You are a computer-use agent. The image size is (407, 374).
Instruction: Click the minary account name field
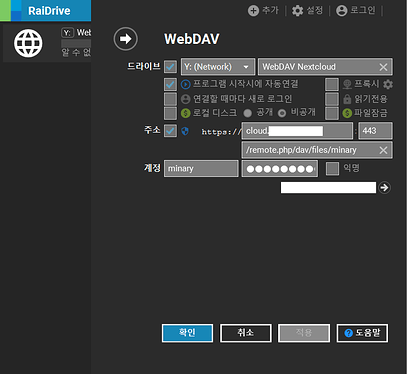(x=201, y=168)
